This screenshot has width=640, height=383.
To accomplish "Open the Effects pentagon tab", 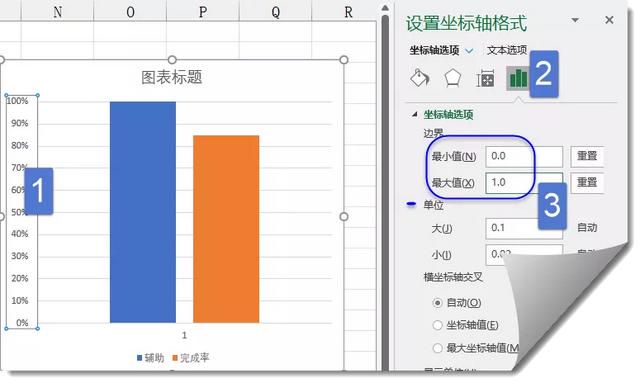I will [452, 78].
